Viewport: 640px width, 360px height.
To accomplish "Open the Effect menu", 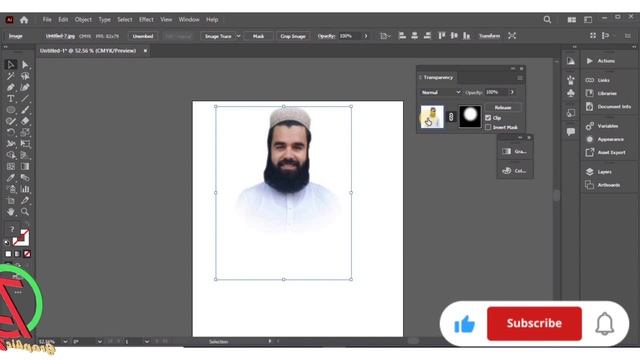I will pyautogui.click(x=146, y=20).
